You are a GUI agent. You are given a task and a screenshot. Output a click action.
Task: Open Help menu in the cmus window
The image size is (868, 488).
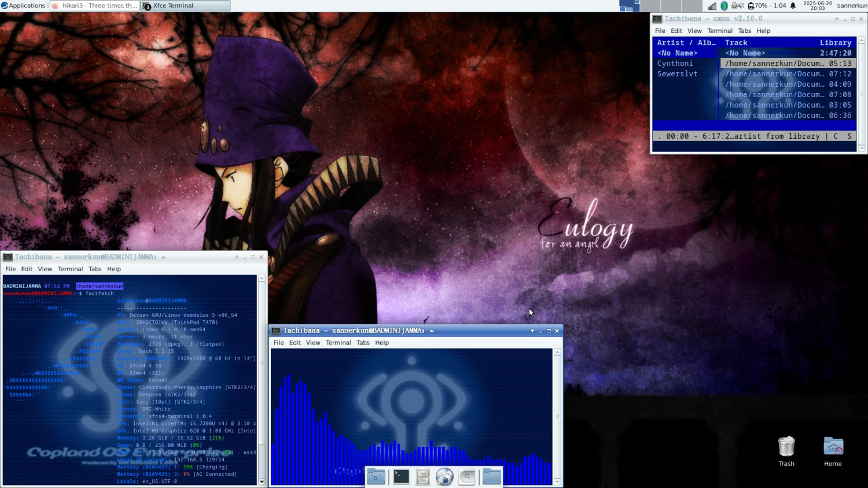click(763, 31)
